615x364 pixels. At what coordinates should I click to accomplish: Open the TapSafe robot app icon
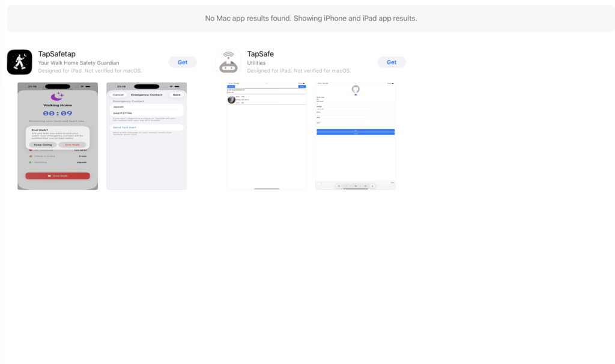click(228, 62)
